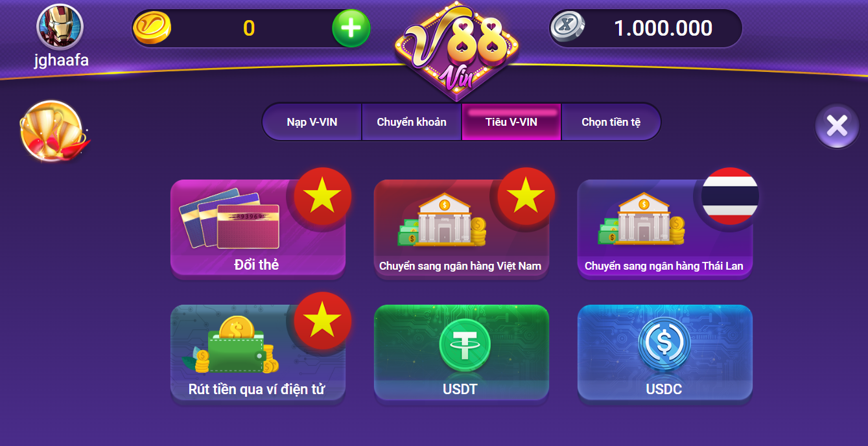
Task: Choose Rút tiền qua ví điện tử
Action: pos(257,354)
